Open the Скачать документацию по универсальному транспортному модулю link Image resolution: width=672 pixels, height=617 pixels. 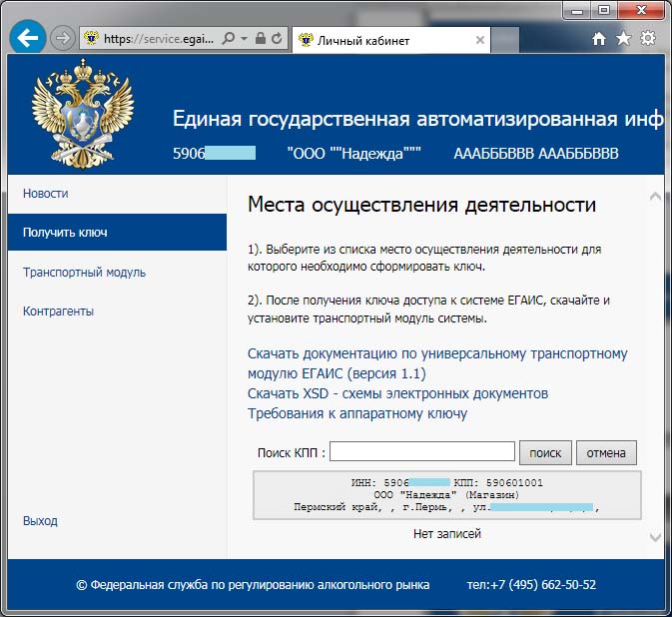[437, 363]
